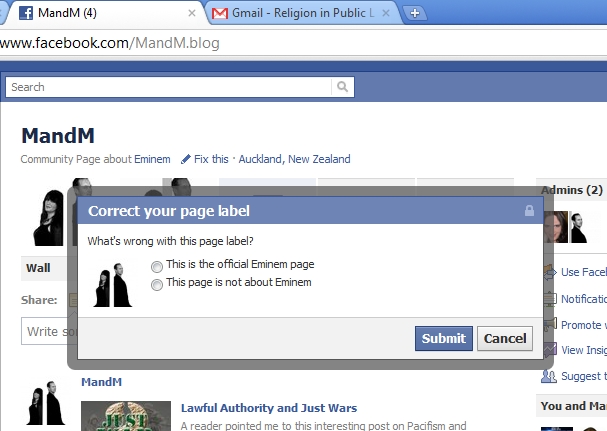Submit the page label correction
This screenshot has width=607, height=431.
(x=444, y=338)
